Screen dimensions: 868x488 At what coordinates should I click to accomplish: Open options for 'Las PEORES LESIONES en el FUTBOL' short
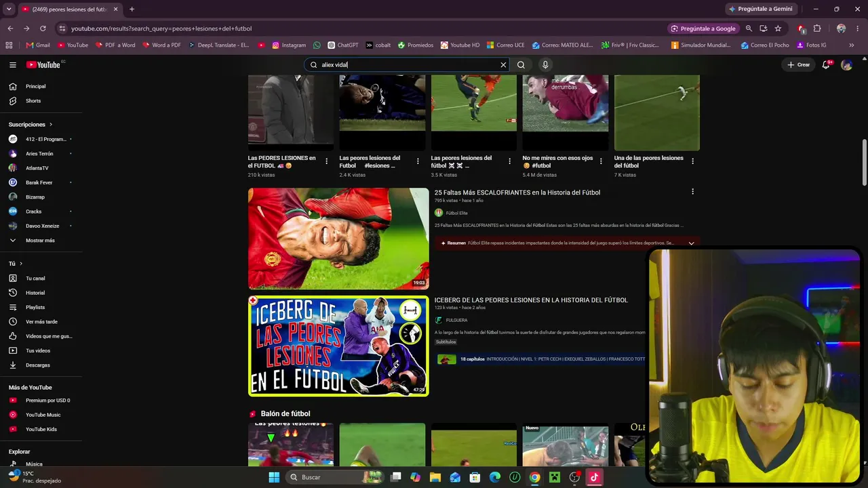click(x=326, y=161)
